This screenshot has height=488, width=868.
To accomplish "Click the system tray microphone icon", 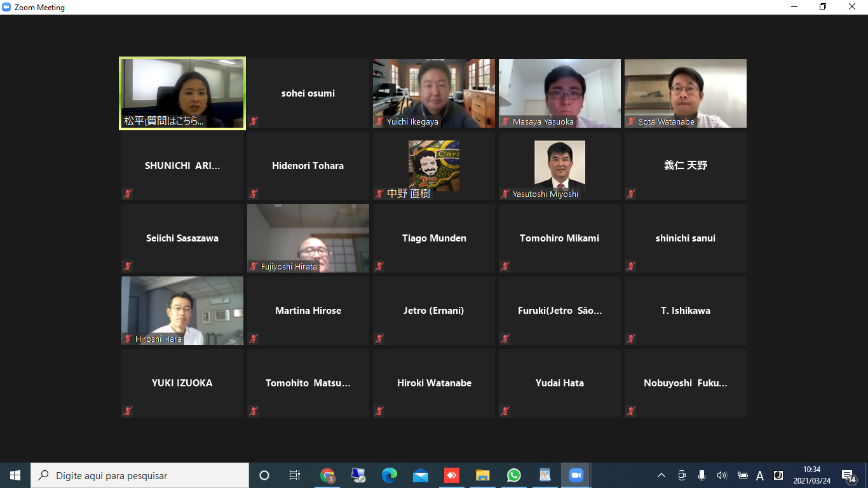I will pos(702,475).
